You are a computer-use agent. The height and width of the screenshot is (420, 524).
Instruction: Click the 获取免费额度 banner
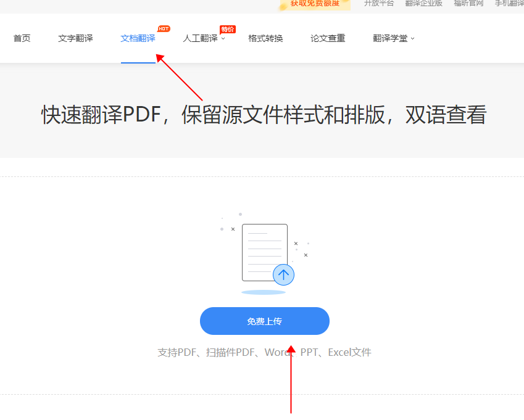(315, 4)
